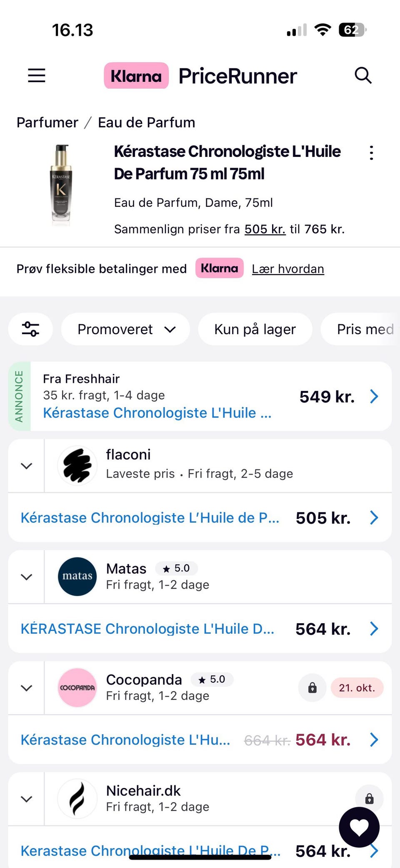
Task: Open the product three-dot options menu
Action: 371,153
